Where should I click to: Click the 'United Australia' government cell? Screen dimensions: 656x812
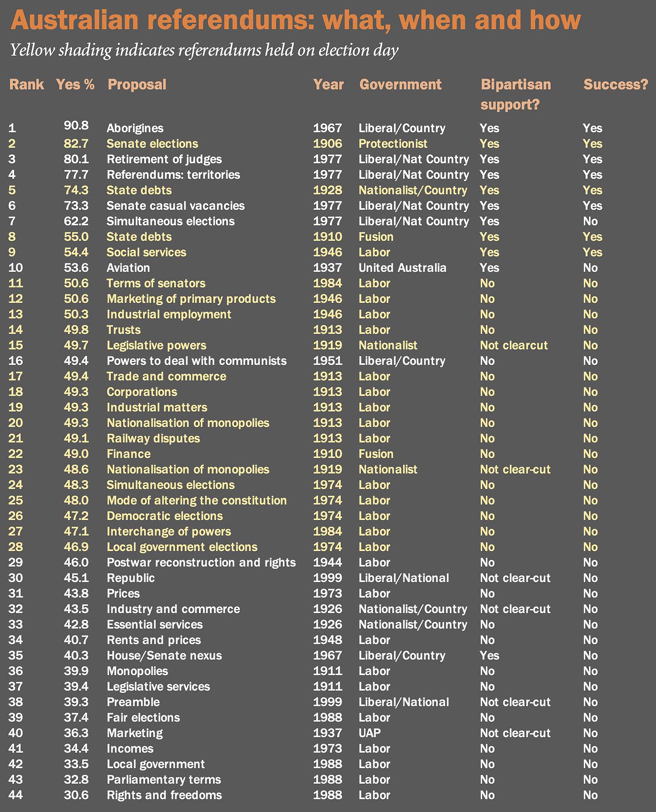[x=402, y=268]
